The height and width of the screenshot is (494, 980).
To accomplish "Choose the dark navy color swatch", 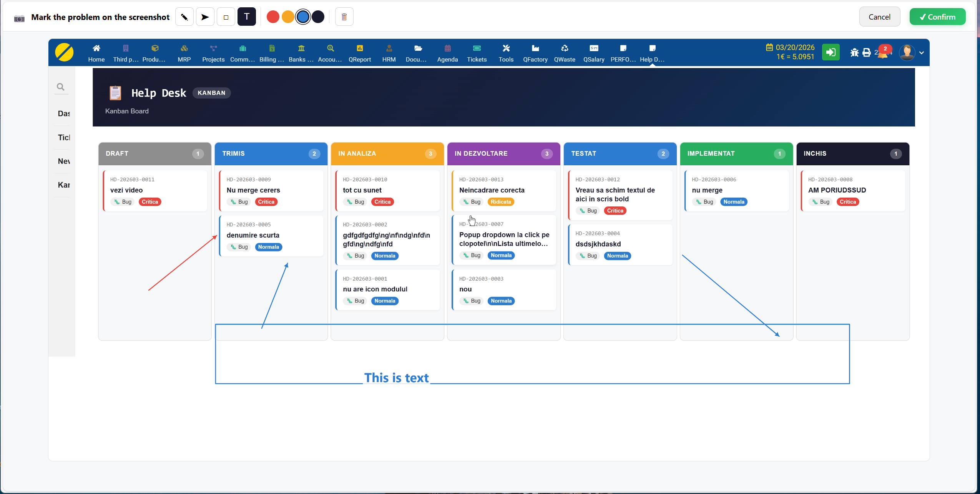I will [318, 17].
